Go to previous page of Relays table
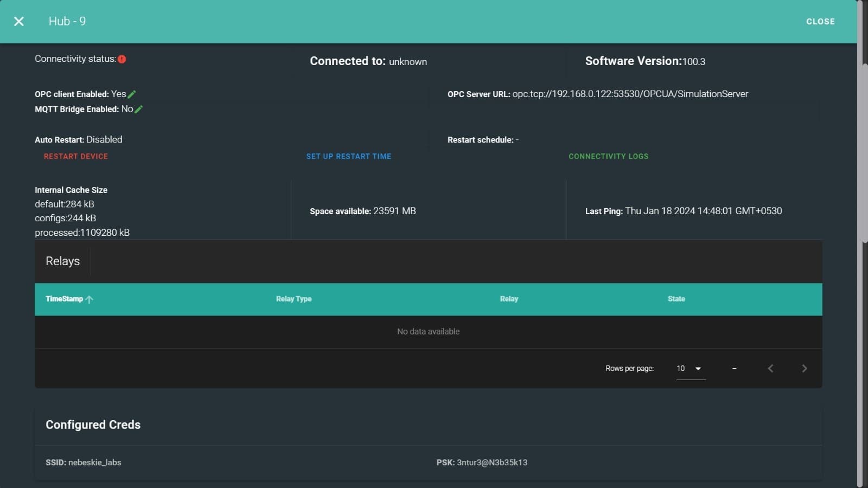The image size is (868, 488). point(770,369)
